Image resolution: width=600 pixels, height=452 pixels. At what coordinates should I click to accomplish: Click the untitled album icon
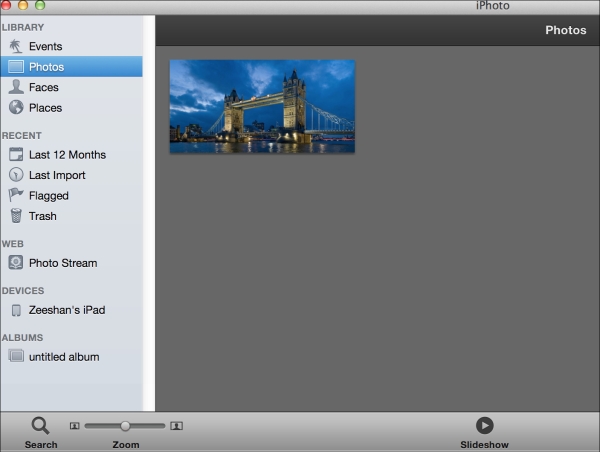[x=16, y=356]
